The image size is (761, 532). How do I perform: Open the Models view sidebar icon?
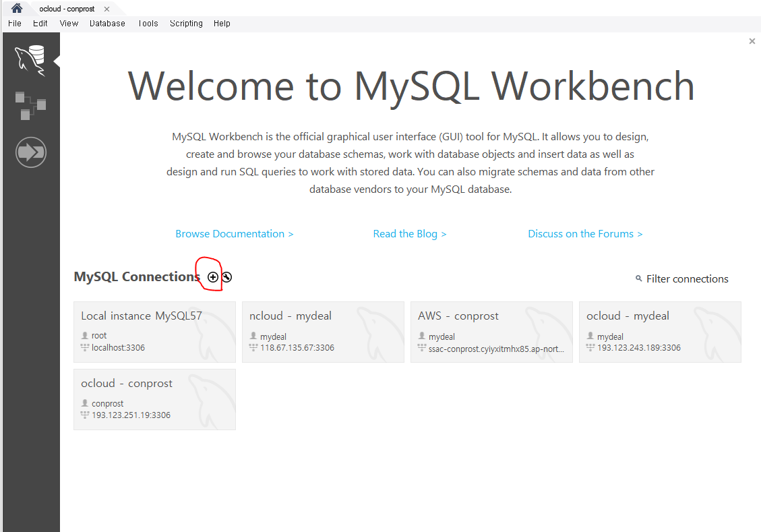point(31,106)
